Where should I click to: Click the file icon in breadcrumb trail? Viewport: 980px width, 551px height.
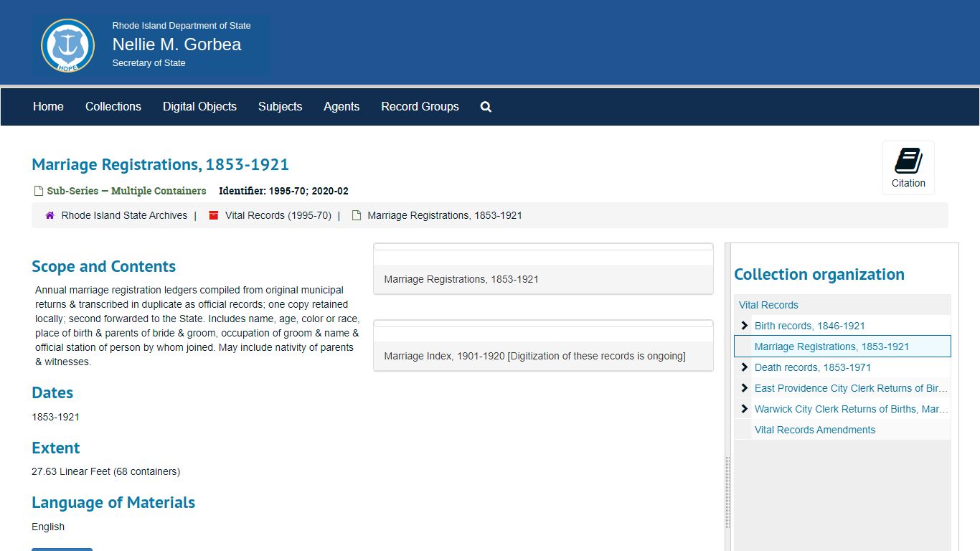point(356,215)
